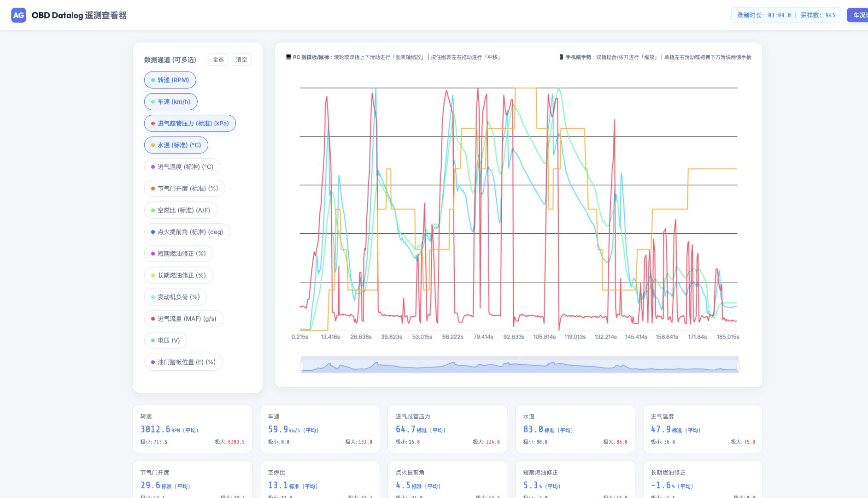This screenshot has width=868, height=498.
Task: Enable the 长期燃油修正 channel
Action: click(179, 275)
